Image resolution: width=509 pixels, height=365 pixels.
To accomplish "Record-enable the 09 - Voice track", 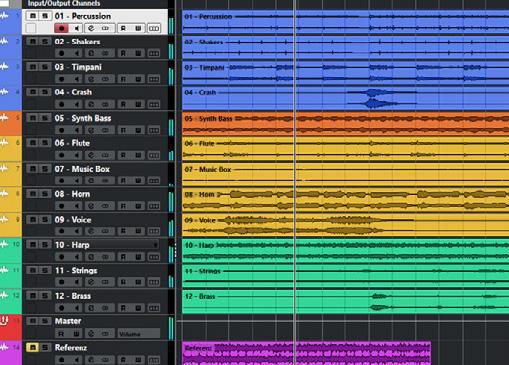I will click(x=61, y=231).
